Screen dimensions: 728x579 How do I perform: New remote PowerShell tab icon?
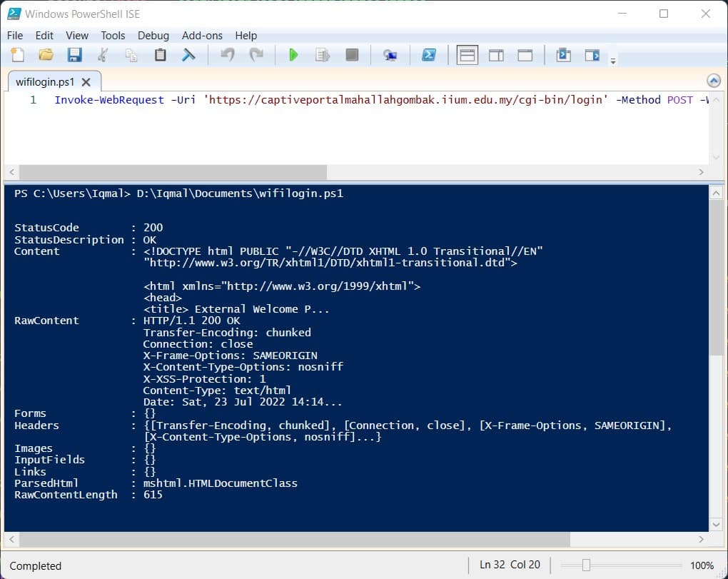pyautogui.click(x=390, y=55)
